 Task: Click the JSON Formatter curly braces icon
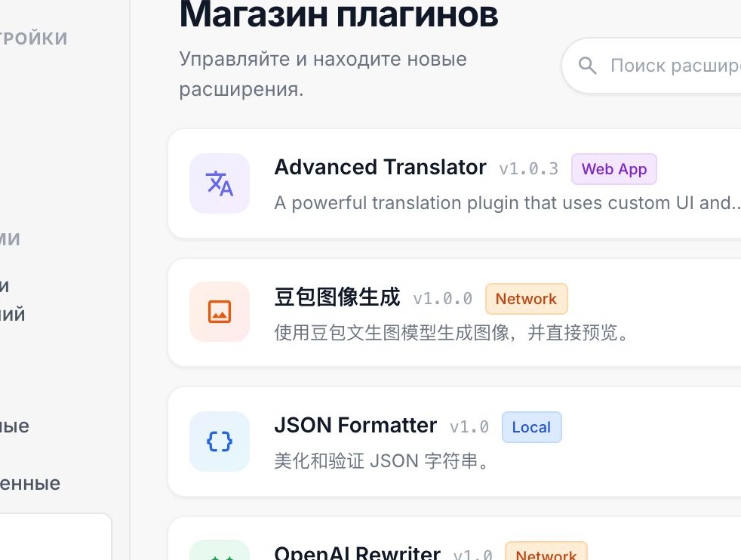point(220,442)
